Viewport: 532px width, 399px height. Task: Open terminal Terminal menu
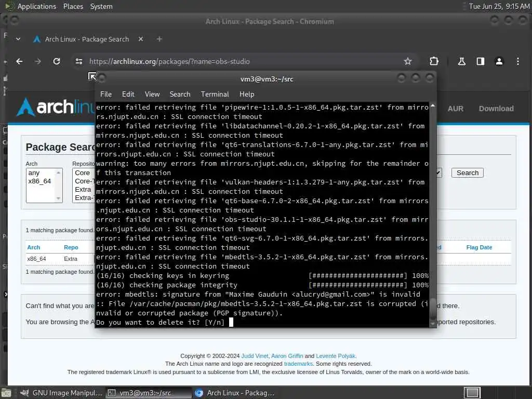pyautogui.click(x=215, y=95)
